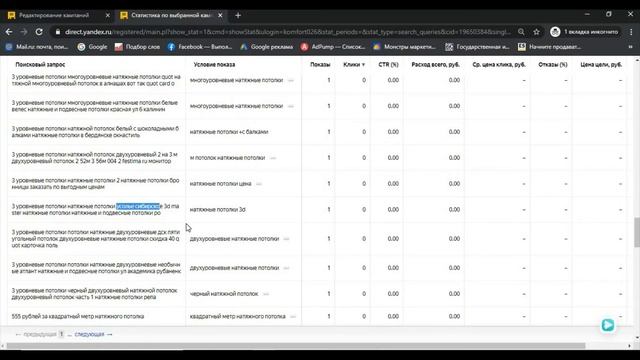Click Показы column header

pyautogui.click(x=320, y=64)
